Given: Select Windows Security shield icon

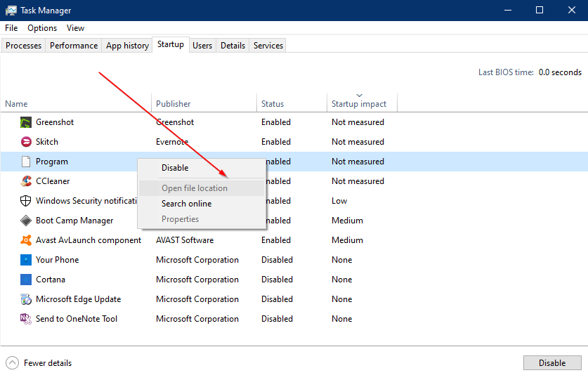Looking at the screenshot, I should pos(26,201).
